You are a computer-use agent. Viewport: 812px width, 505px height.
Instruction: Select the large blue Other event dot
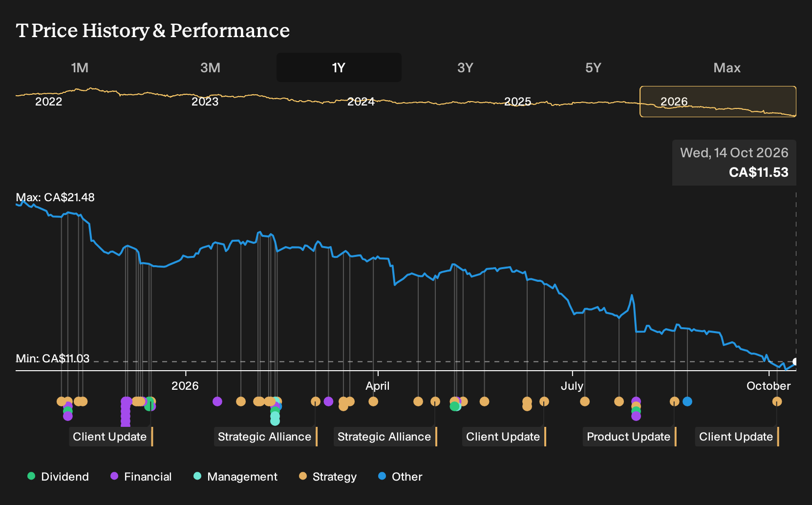(687, 401)
